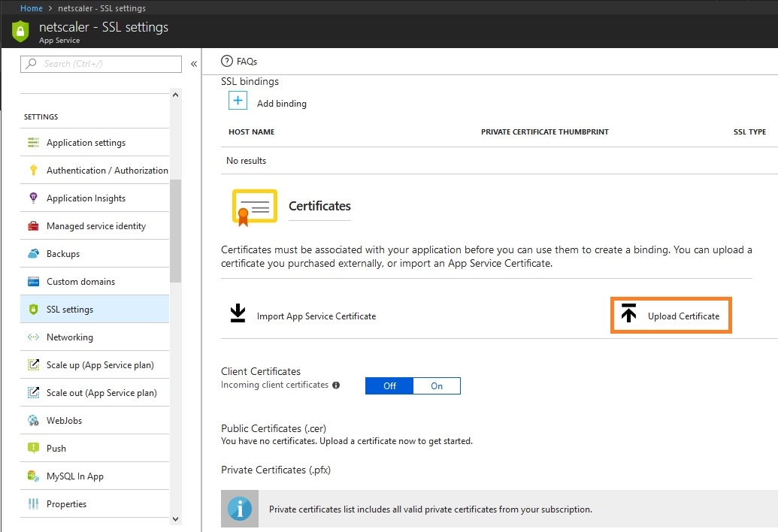The height and width of the screenshot is (532, 778).
Task: Click the Custom domains www icon
Action: tap(33, 282)
